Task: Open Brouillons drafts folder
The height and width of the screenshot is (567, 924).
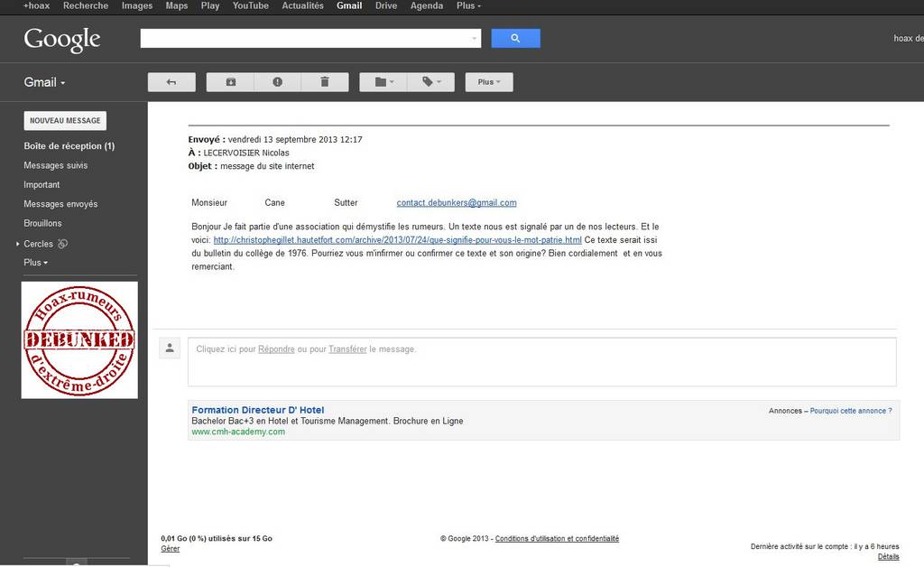Action: (42, 223)
